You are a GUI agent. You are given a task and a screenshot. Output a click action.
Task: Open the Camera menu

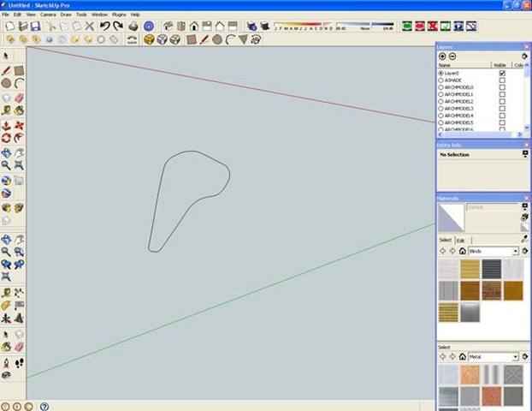click(x=48, y=15)
